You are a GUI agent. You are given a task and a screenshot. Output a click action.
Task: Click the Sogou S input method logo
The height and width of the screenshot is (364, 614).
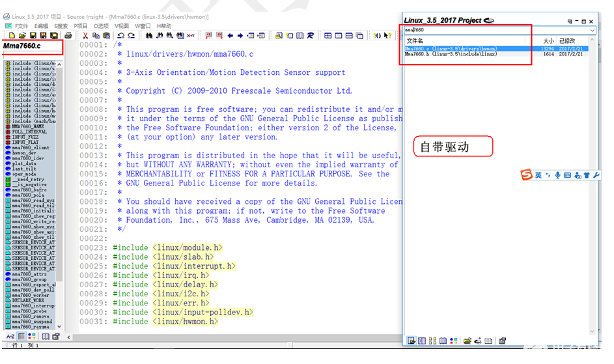click(526, 175)
